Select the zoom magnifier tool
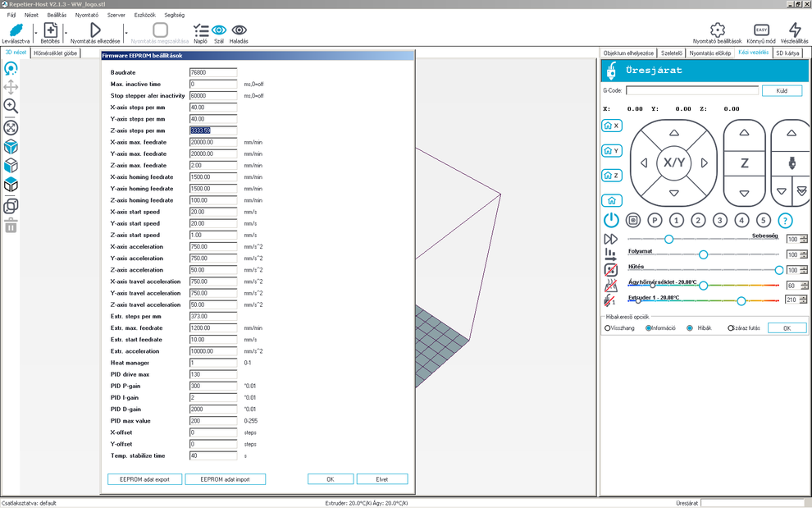This screenshot has width=812, height=508. coord(11,107)
